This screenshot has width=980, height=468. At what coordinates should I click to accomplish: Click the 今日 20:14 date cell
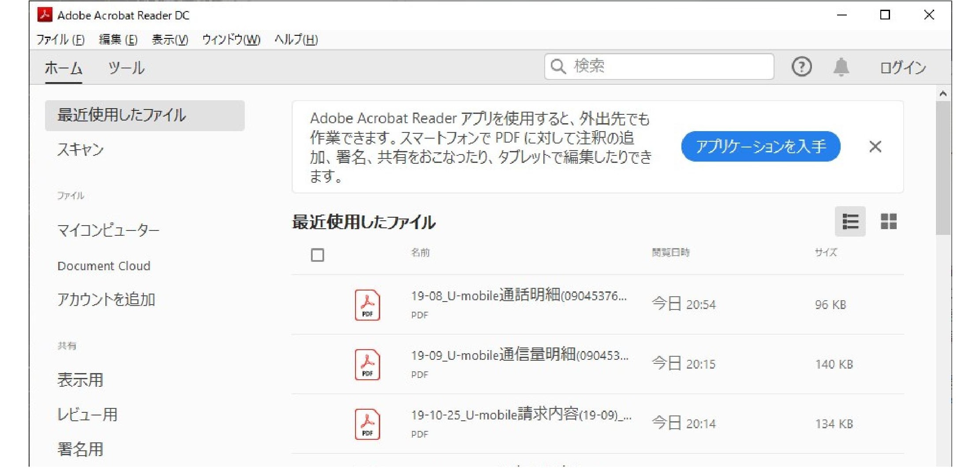(684, 423)
